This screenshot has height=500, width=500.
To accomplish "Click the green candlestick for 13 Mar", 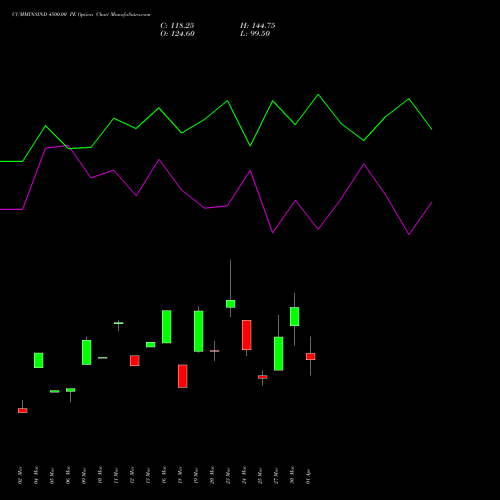I will (151, 345).
